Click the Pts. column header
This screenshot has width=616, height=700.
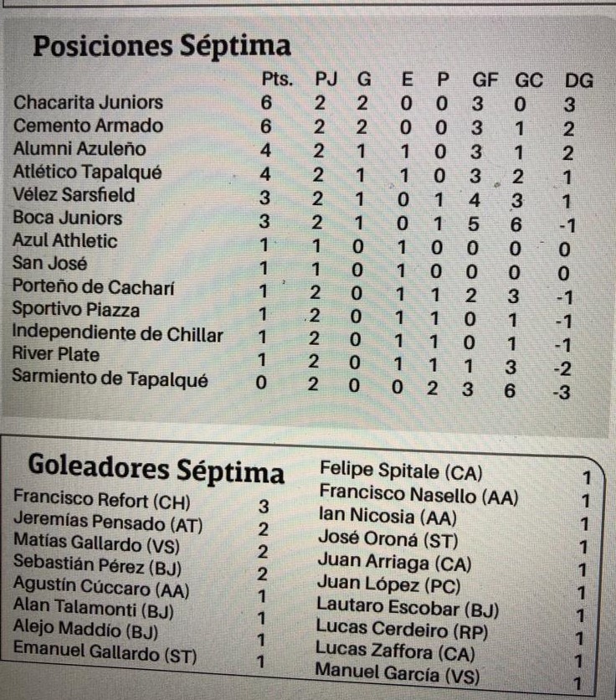point(277,79)
